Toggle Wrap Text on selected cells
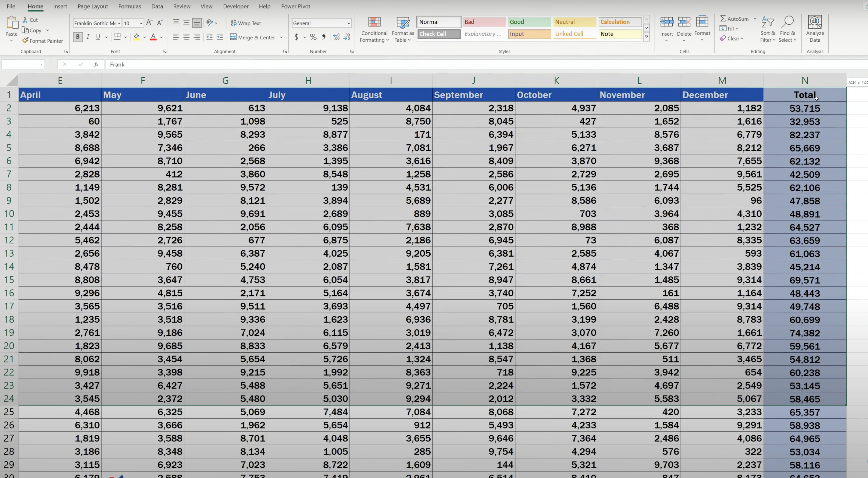Screen dimensions: 868x478 click(x=246, y=23)
